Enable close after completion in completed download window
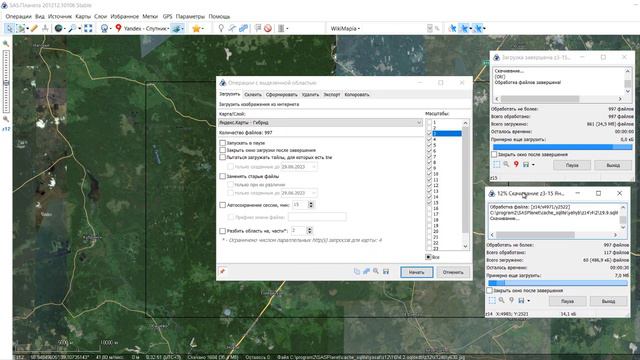The width and height of the screenshot is (640, 360). [494, 154]
